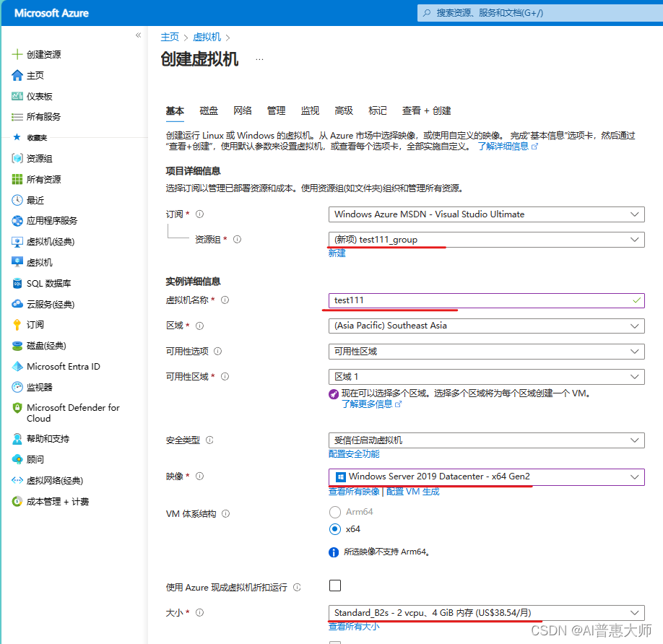Collapse the sidebar with double-chevron icon
This screenshot has width=663, height=644.
click(138, 35)
